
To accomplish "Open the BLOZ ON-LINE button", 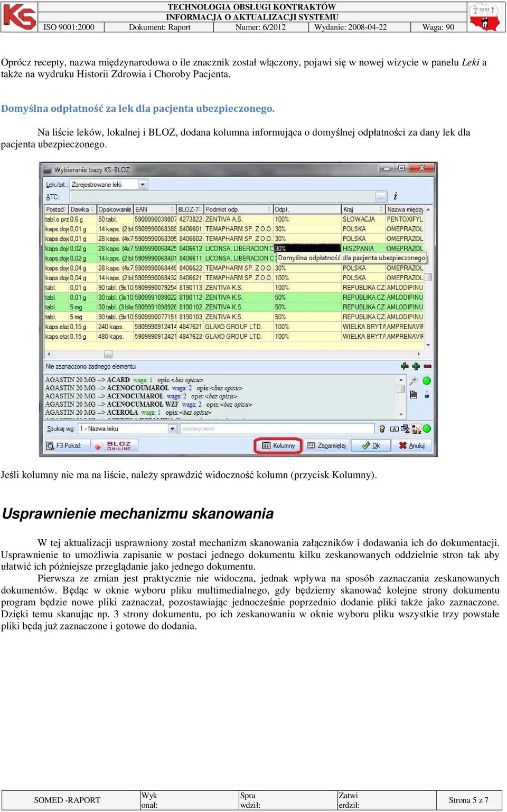I will [x=115, y=446].
